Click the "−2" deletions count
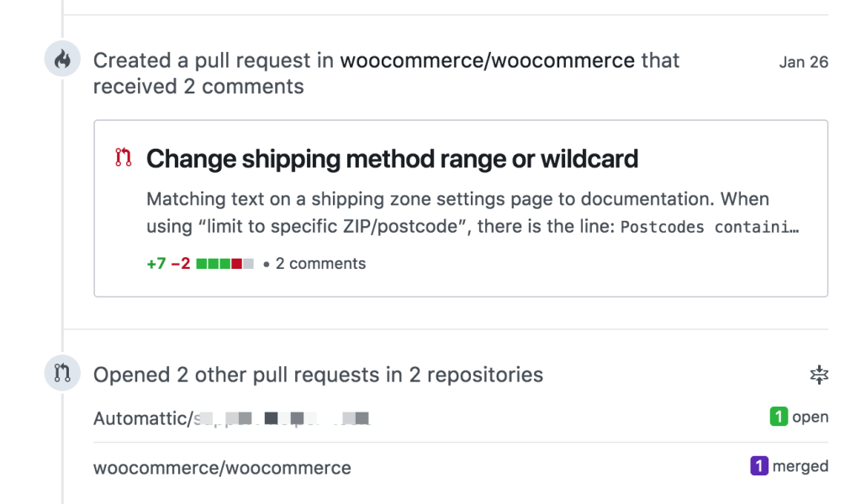861x504 pixels. (181, 263)
